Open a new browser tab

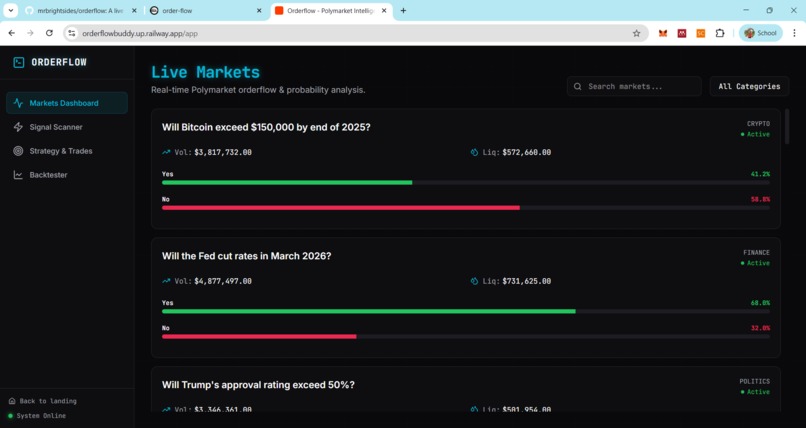point(404,10)
